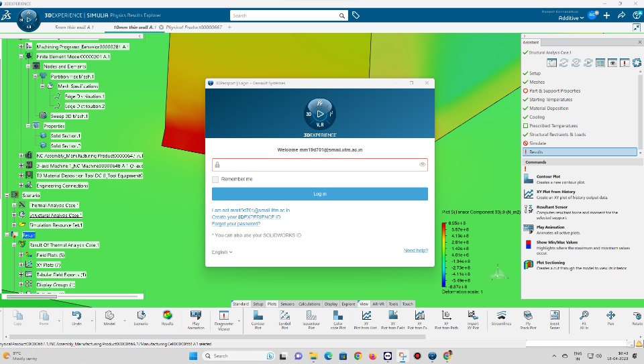Expand the Engineering Connections node

pyautogui.click(x=21, y=186)
